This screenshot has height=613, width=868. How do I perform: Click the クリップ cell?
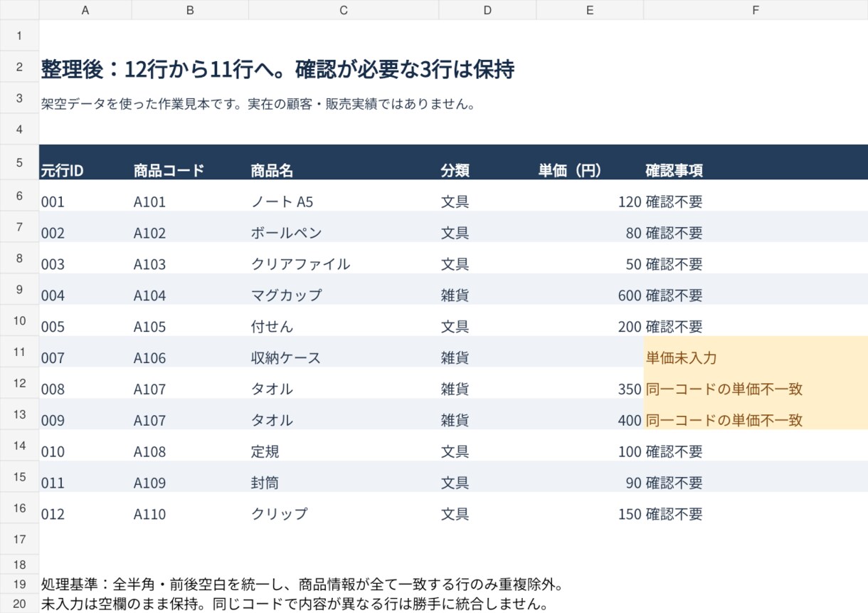click(344, 508)
